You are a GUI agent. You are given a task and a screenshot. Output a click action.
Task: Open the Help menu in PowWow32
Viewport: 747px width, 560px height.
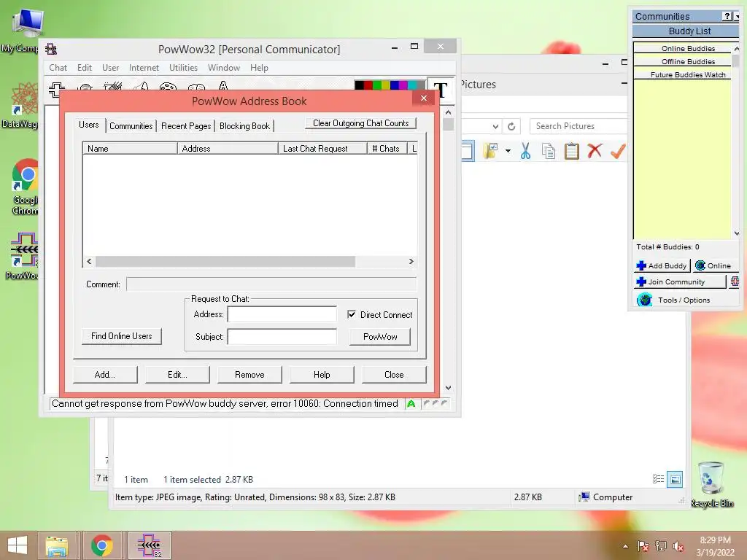click(259, 68)
